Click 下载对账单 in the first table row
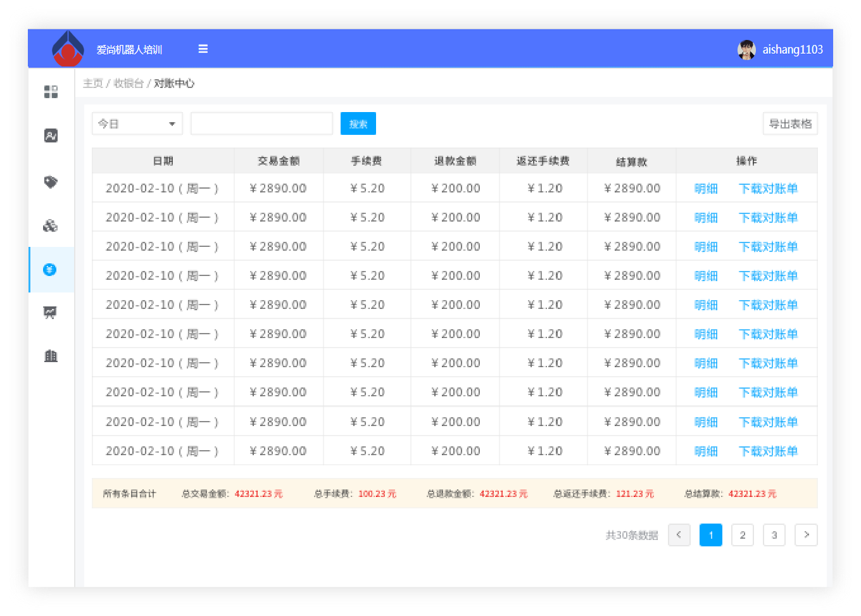Screen dimensions: 861x616 coord(768,188)
